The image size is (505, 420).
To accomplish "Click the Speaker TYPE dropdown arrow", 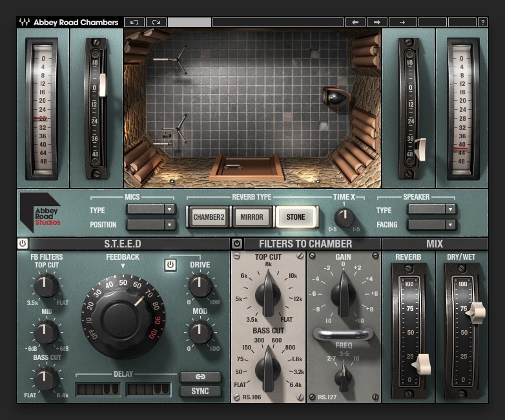I will [x=450, y=209].
